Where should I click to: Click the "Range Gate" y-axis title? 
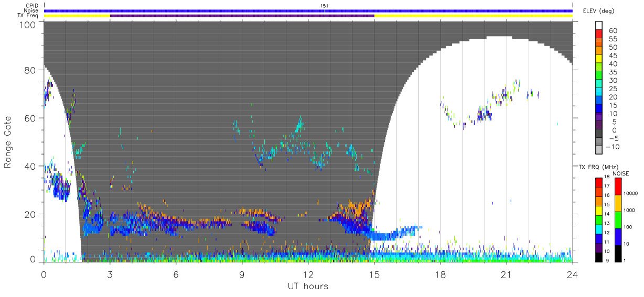pyautogui.click(x=8, y=142)
